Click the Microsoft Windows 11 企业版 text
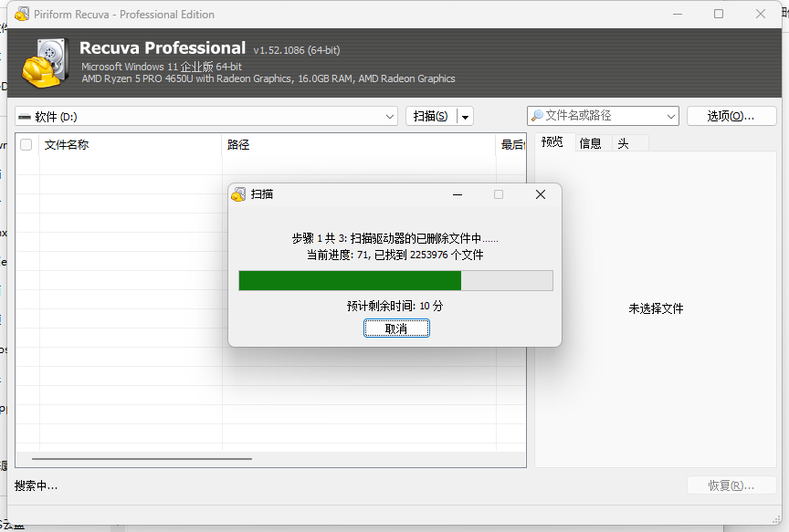The image size is (789, 532). 162,67
